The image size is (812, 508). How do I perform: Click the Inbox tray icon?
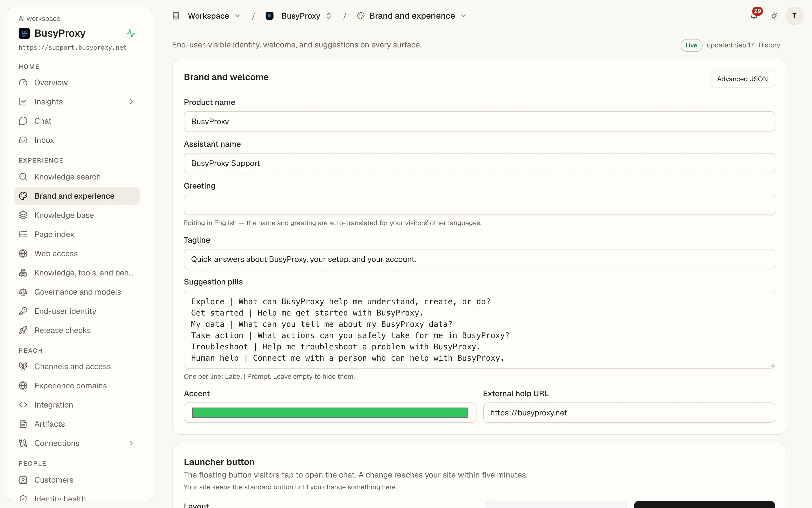pos(23,140)
